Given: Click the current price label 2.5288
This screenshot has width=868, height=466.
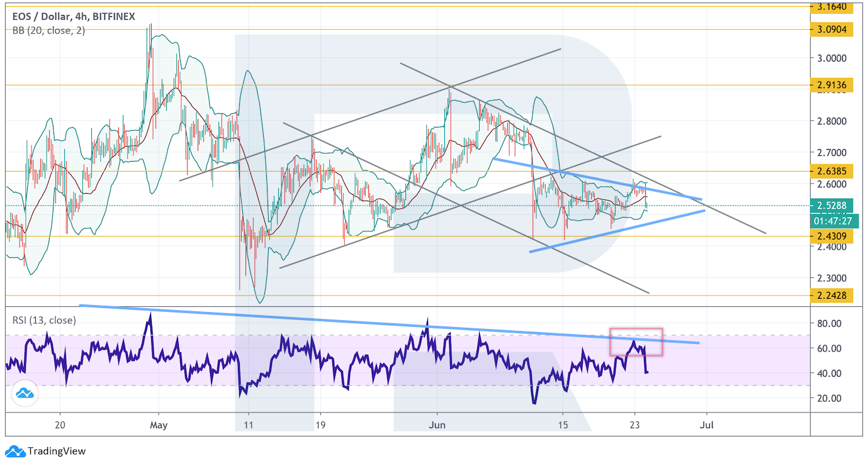Looking at the screenshot, I should pyautogui.click(x=831, y=206).
